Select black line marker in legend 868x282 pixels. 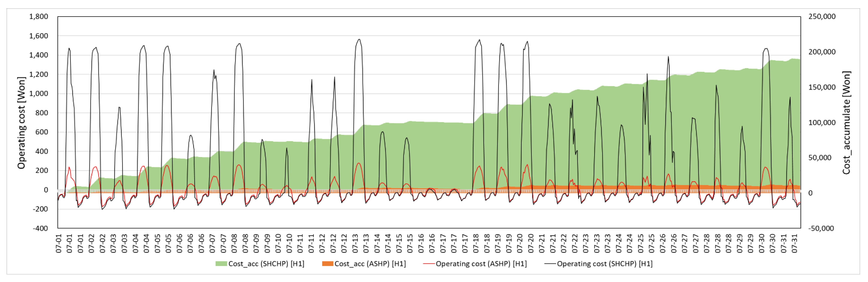(x=550, y=264)
